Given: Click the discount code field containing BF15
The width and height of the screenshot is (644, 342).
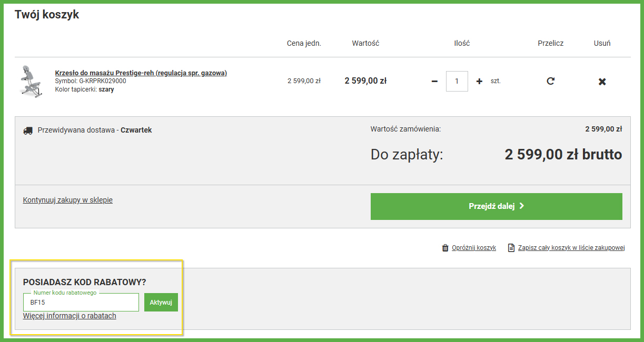Looking at the screenshot, I should tap(81, 303).
